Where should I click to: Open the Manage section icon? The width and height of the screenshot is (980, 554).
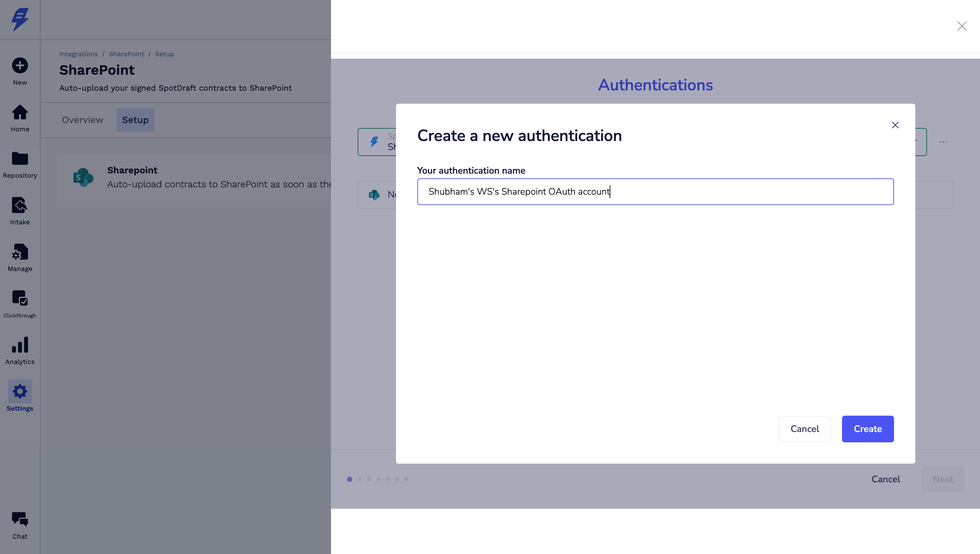(x=20, y=252)
